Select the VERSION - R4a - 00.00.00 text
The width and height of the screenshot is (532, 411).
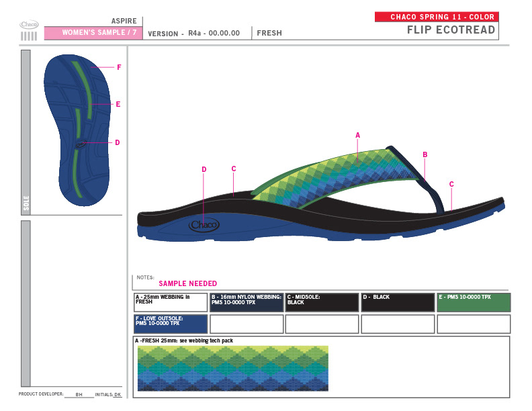[193, 33]
